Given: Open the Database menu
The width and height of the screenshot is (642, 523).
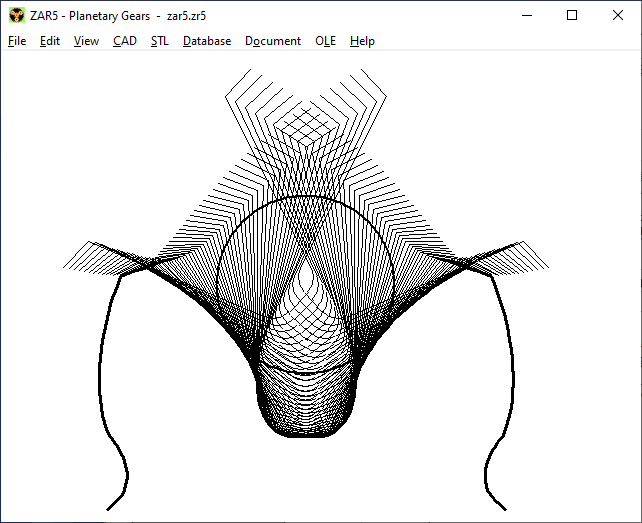Looking at the screenshot, I should [x=207, y=41].
